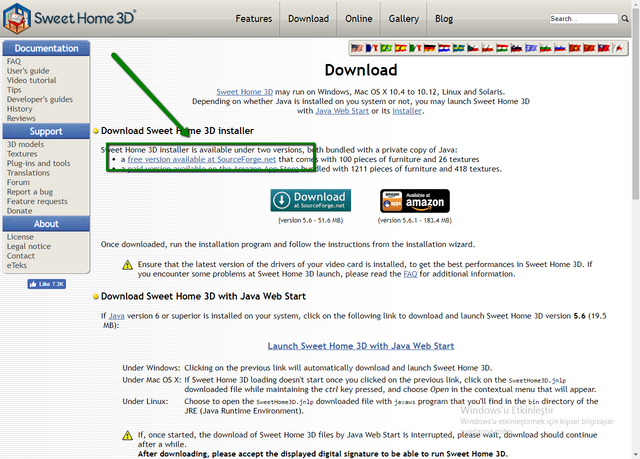Image resolution: width=640 pixels, height=459 pixels.
Task: Open the Online menu tab
Action: 359,19
